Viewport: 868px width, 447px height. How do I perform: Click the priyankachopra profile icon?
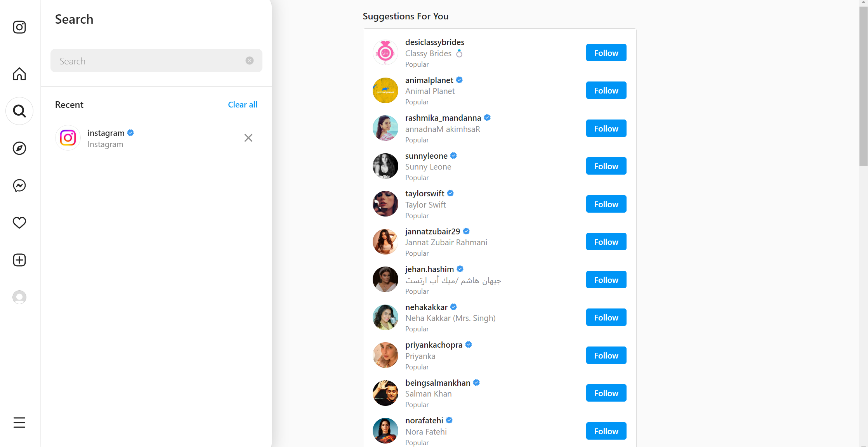[x=385, y=355]
